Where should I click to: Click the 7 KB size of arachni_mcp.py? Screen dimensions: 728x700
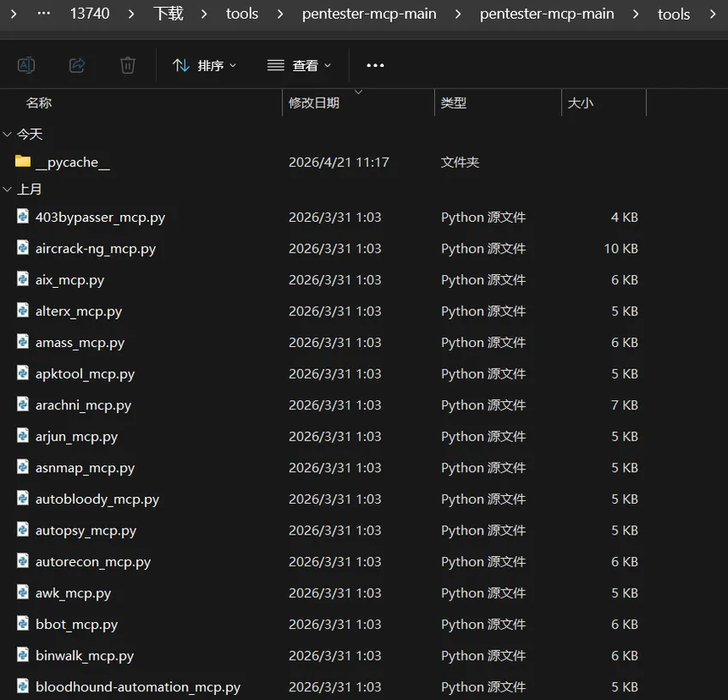624,405
